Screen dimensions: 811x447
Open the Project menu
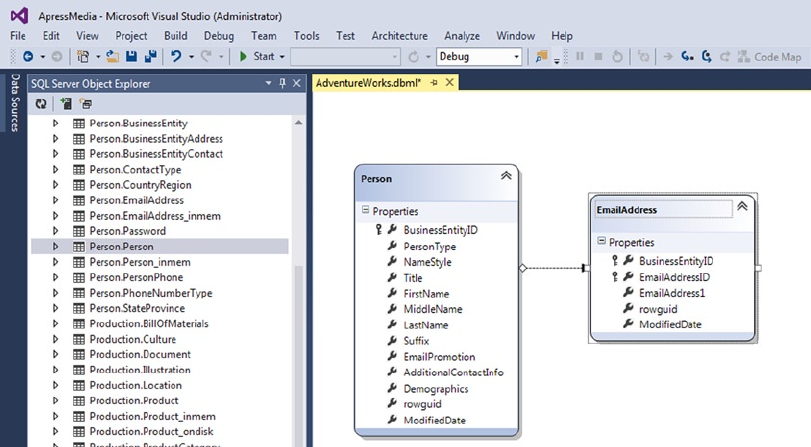[x=131, y=36]
